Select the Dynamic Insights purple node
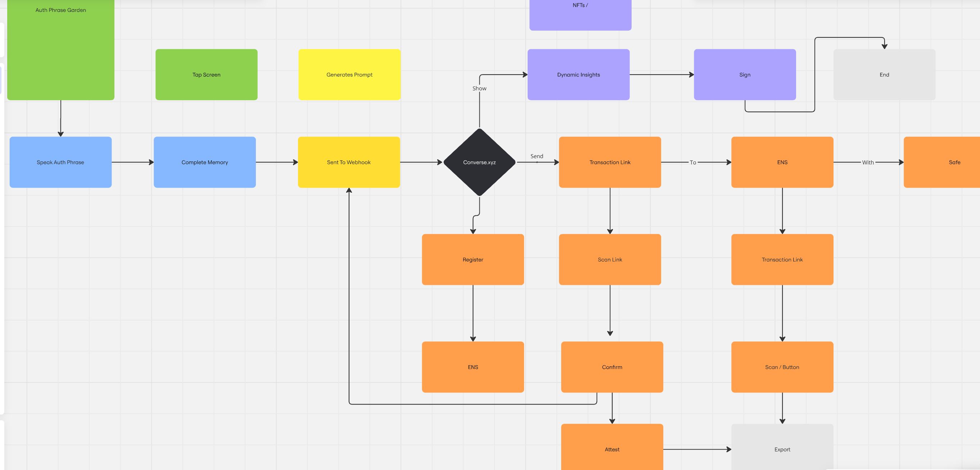The height and width of the screenshot is (470, 980). (578, 75)
